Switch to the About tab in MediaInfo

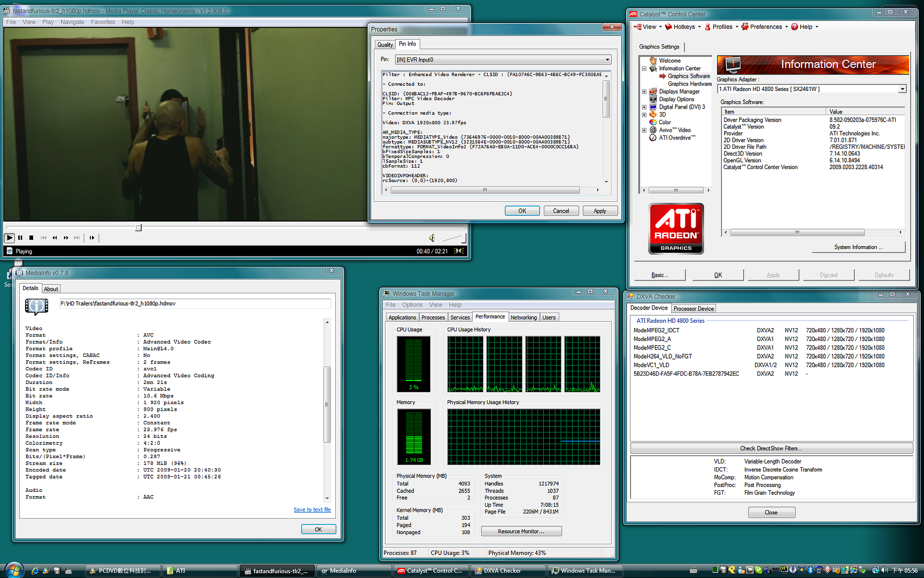[51, 289]
